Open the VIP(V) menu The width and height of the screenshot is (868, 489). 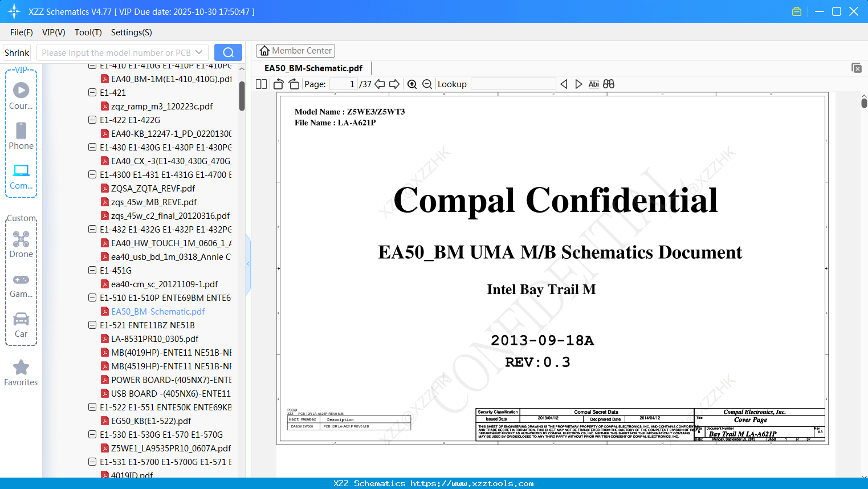(x=54, y=32)
